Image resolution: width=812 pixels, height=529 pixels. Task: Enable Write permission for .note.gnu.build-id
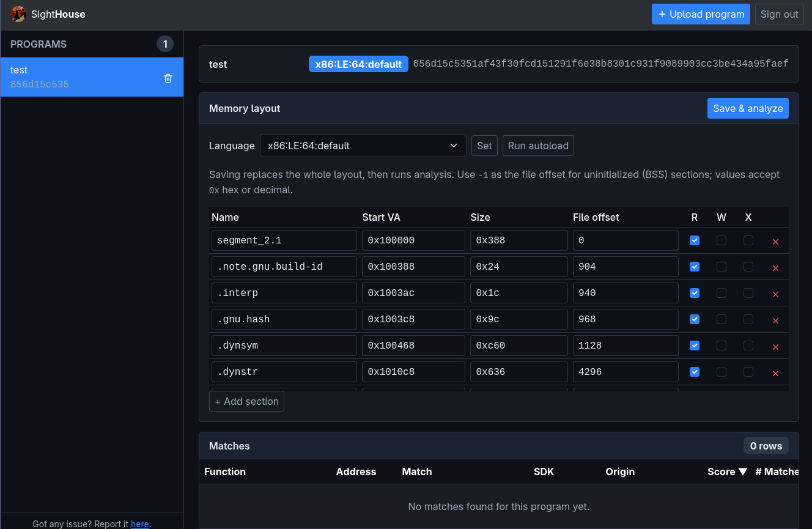pos(722,267)
